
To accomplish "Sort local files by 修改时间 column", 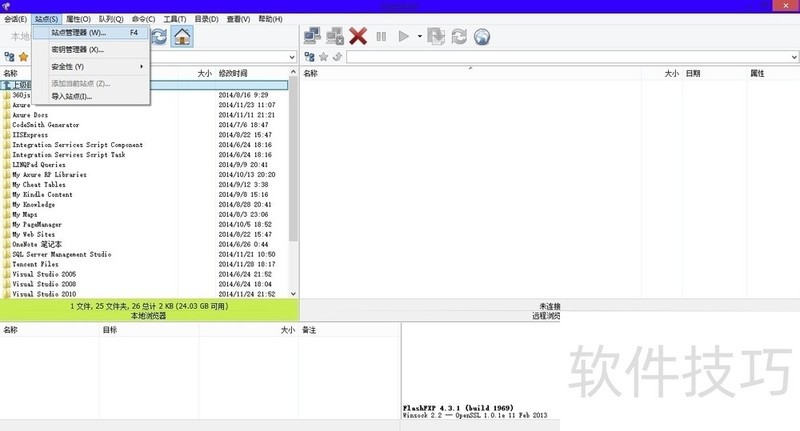I will tap(233, 73).
